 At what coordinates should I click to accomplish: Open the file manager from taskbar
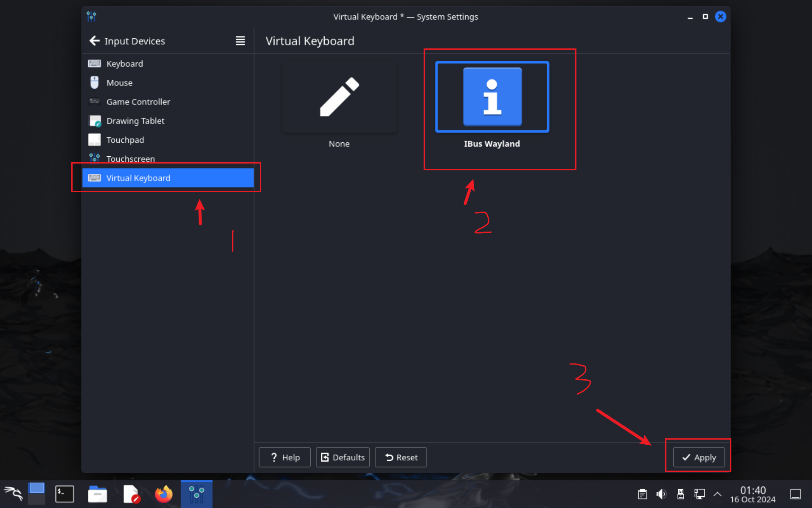(98, 494)
